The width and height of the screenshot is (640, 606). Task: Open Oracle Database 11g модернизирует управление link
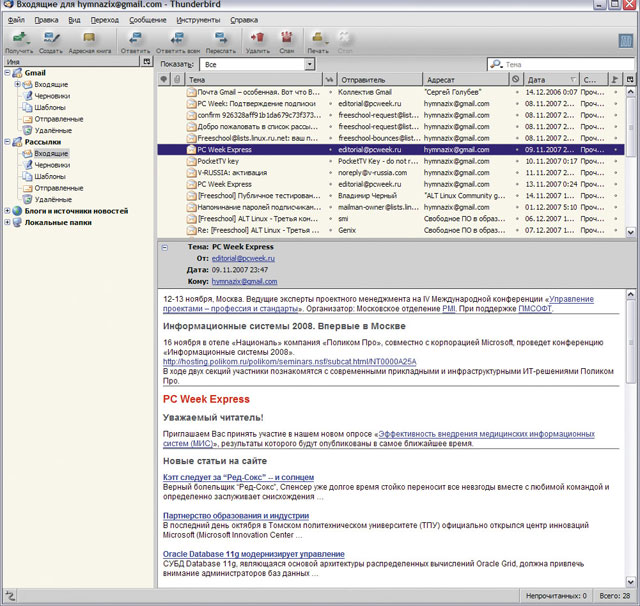click(x=253, y=554)
